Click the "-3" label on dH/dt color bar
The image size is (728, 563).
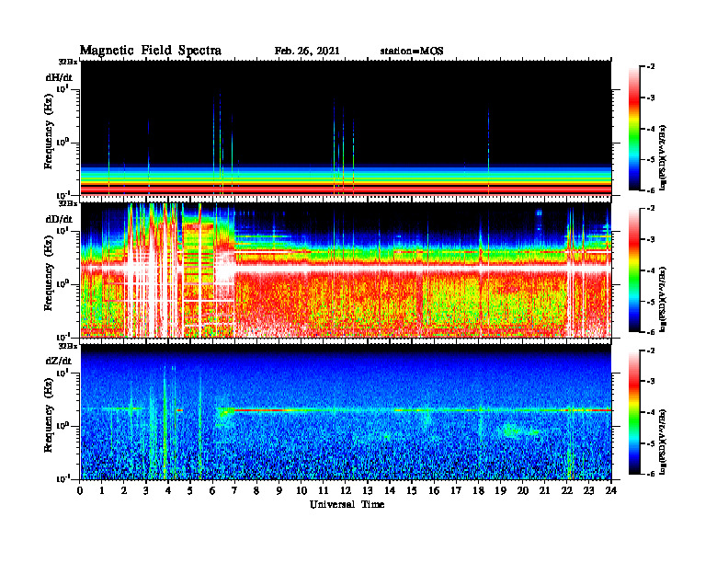(651, 98)
